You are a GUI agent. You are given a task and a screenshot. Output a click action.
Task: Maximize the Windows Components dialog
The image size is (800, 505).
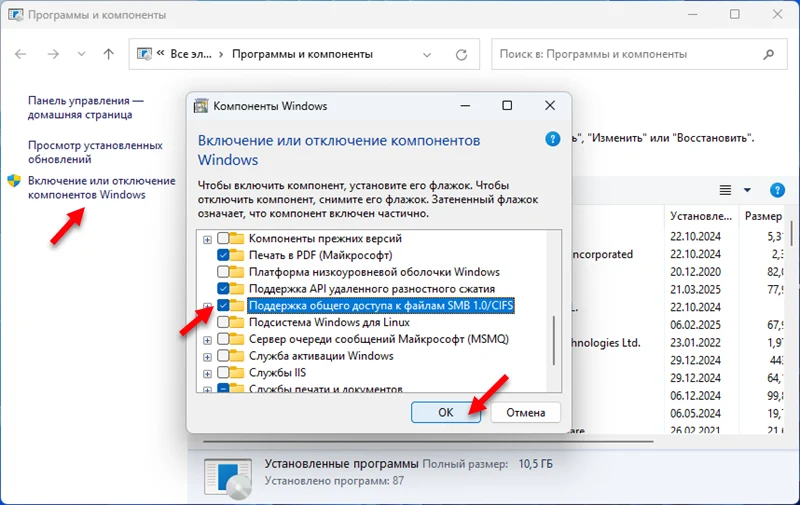tap(507, 105)
